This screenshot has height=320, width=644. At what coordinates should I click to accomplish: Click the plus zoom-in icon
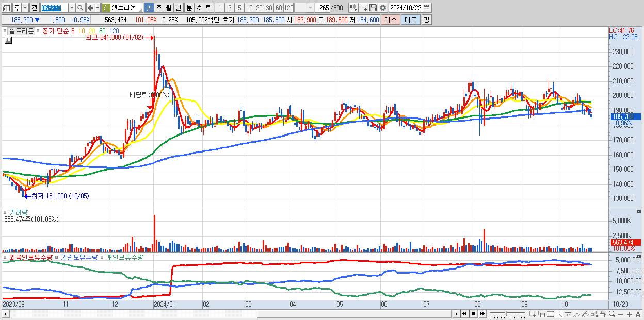(630, 314)
